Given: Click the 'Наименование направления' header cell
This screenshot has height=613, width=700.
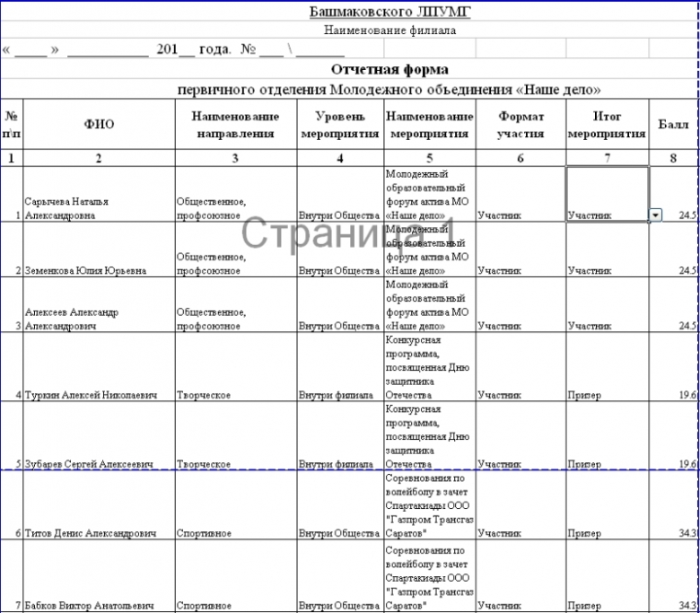Looking at the screenshot, I should tap(236, 124).
